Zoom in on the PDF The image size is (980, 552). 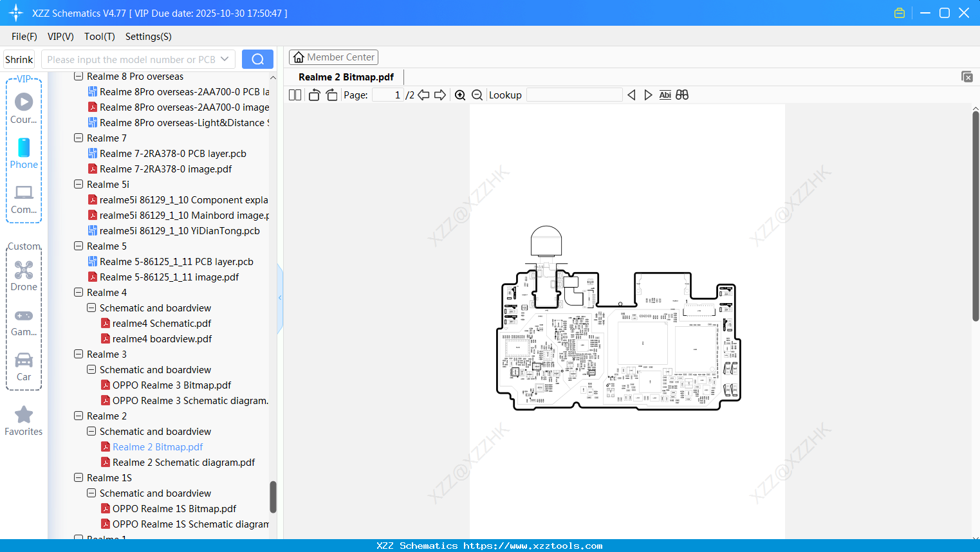pyautogui.click(x=460, y=95)
